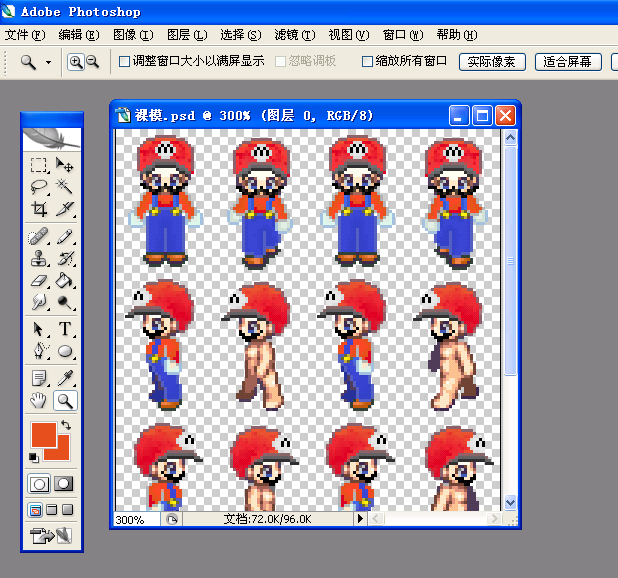Image resolution: width=618 pixels, height=578 pixels.
Task: Click the Version Cue status icon
Action: pyautogui.click(x=172, y=519)
